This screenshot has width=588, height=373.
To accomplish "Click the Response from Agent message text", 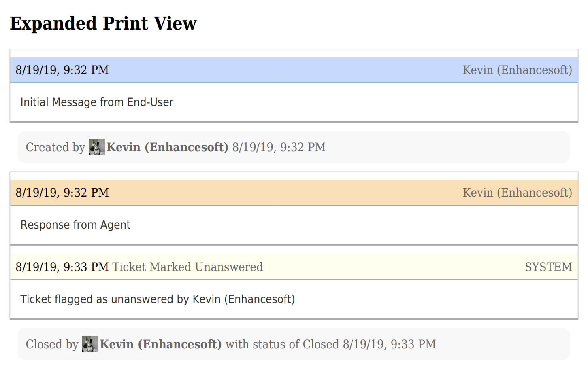I will [75, 225].
